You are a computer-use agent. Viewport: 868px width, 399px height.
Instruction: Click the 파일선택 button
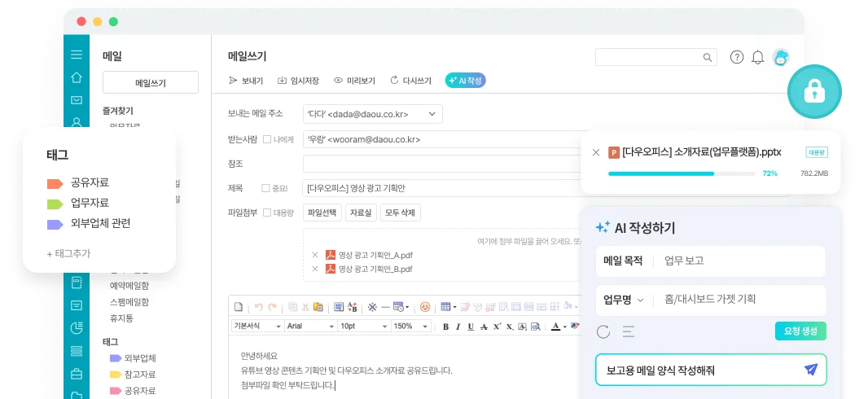point(322,213)
